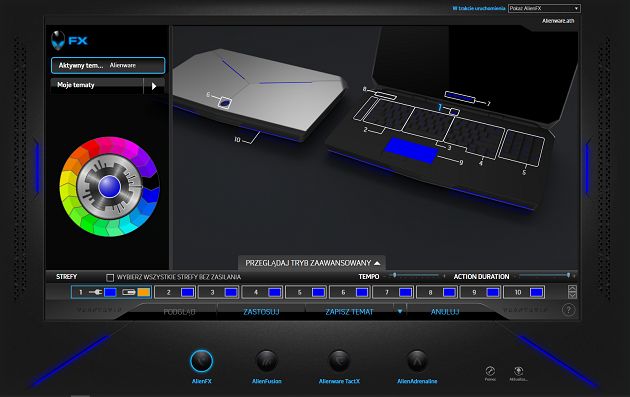Screen dimensions: 630x397
Task: Click the Alienware FX head logo
Action: click(58, 40)
